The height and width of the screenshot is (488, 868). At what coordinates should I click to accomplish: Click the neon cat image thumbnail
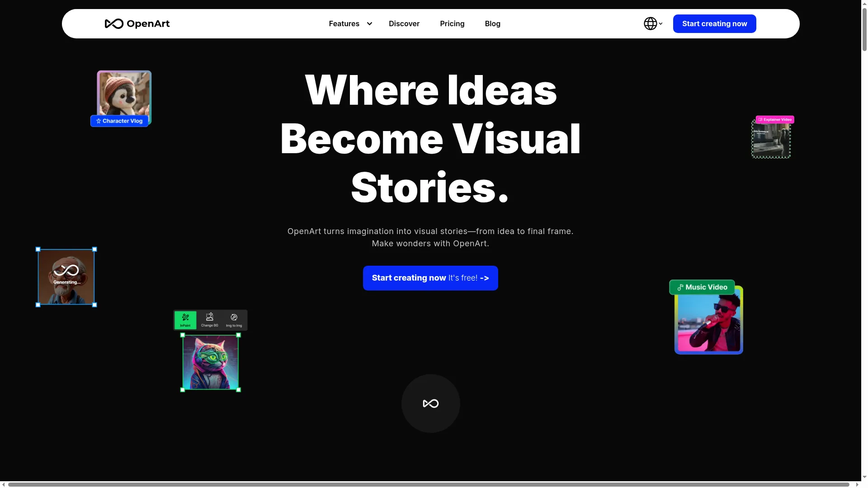(x=211, y=362)
